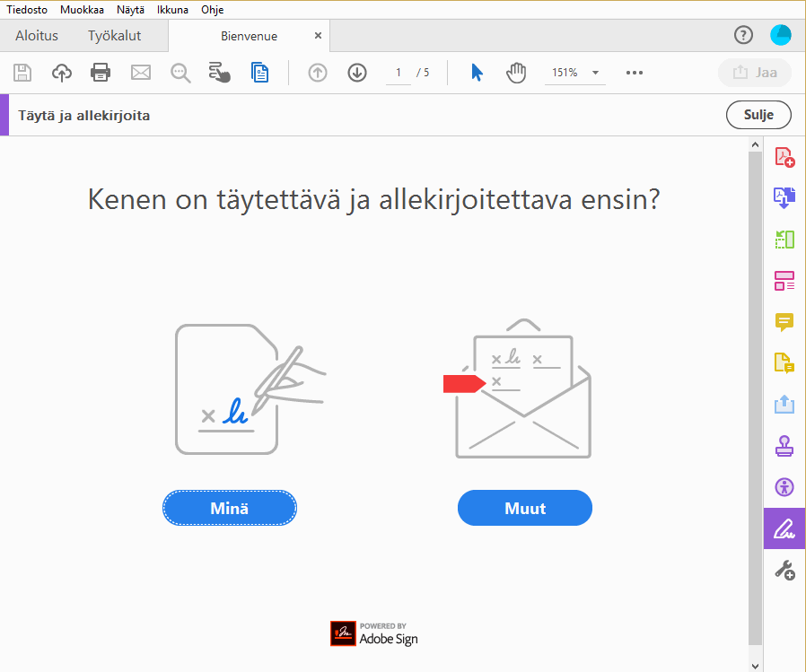Print the document
The image size is (806, 672).
(101, 73)
